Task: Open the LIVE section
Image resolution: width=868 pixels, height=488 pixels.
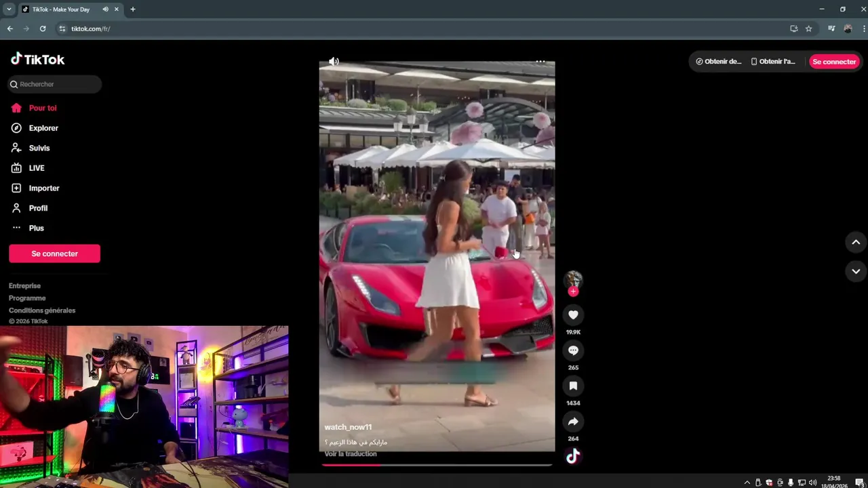Action: (x=28, y=168)
